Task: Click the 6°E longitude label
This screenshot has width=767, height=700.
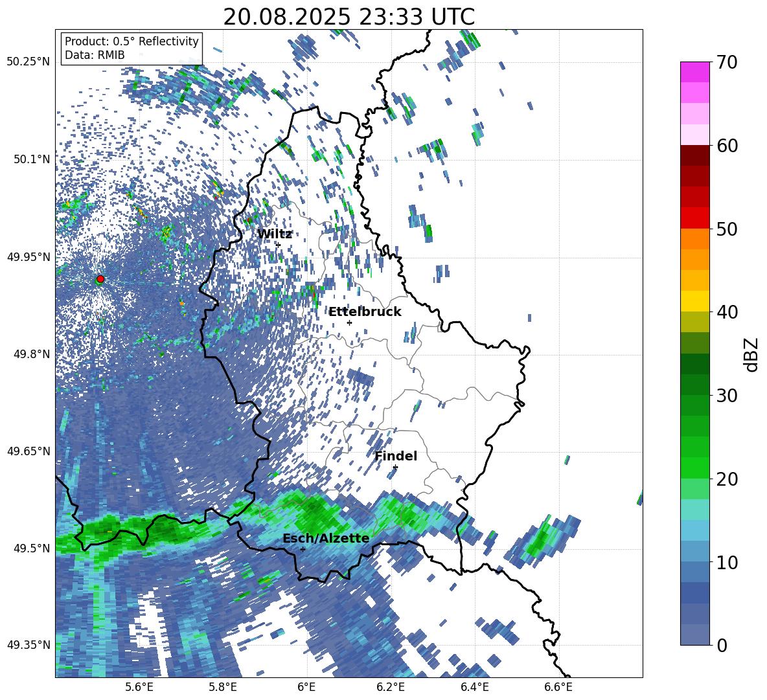Action: pyautogui.click(x=306, y=687)
